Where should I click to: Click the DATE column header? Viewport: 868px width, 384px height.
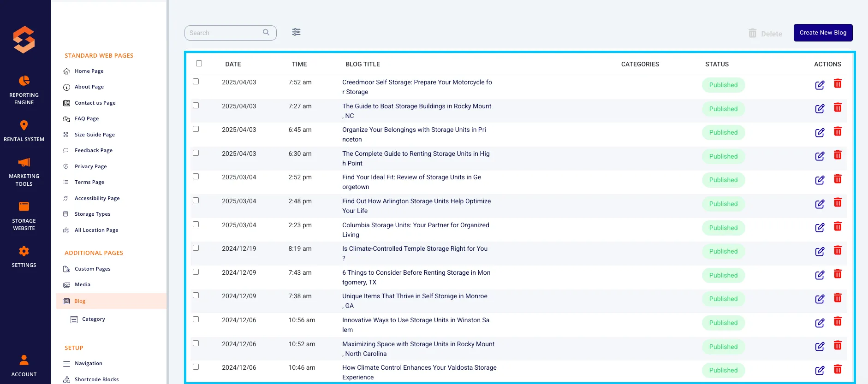(x=233, y=64)
